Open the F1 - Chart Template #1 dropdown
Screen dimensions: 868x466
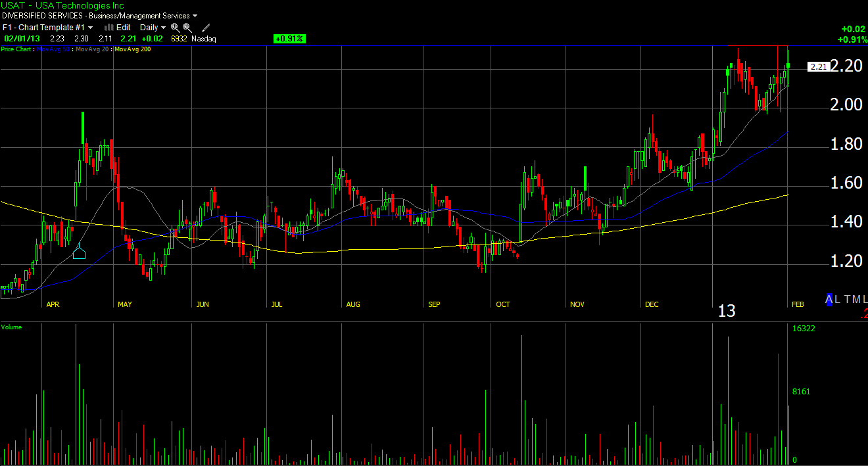tap(90, 28)
